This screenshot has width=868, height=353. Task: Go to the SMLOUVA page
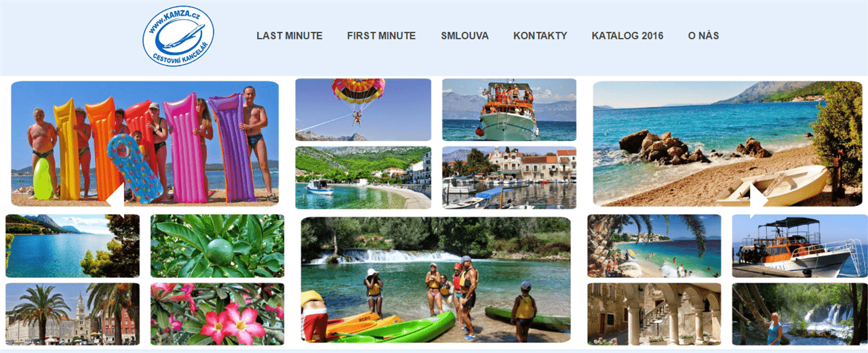[x=465, y=36]
